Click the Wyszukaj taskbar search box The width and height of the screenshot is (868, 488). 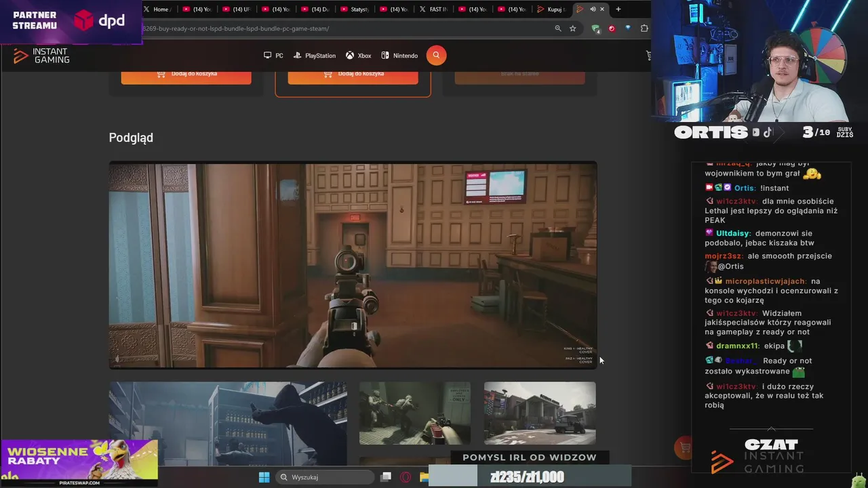325,477
